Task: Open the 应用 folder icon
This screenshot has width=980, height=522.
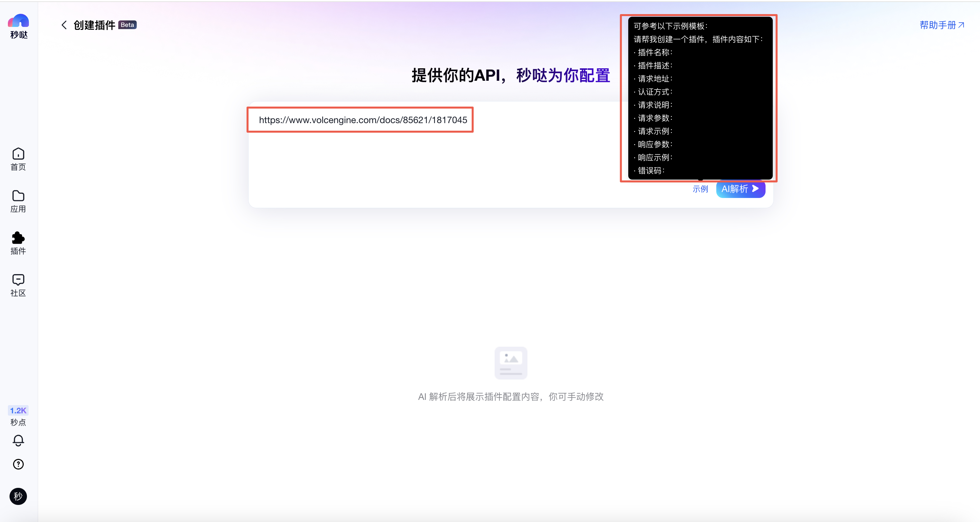Action: (18, 196)
